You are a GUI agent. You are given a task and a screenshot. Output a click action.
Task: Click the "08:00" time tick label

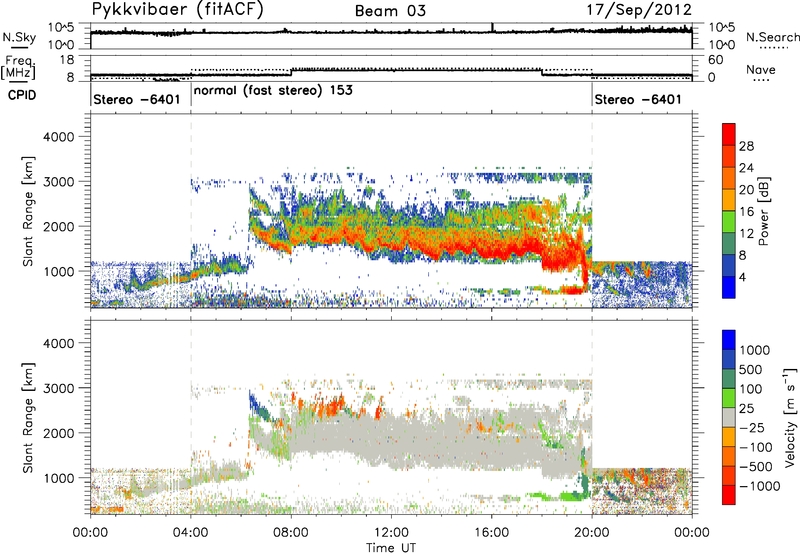click(x=291, y=533)
